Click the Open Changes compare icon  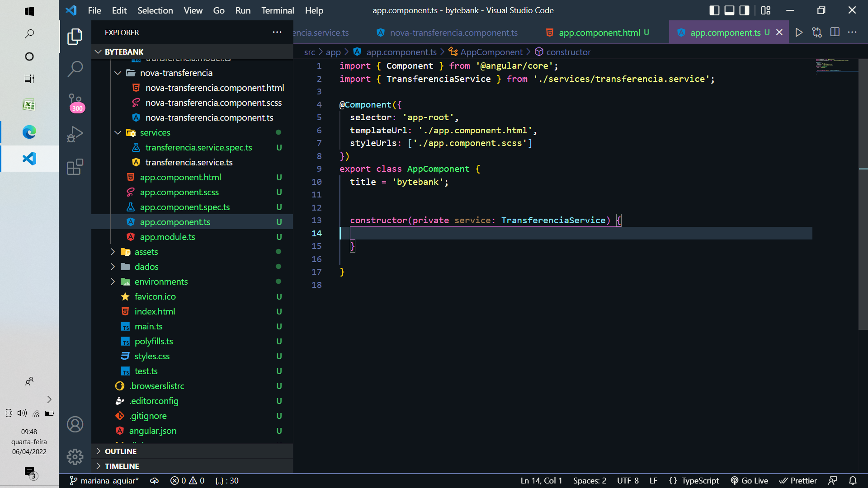coord(817,33)
